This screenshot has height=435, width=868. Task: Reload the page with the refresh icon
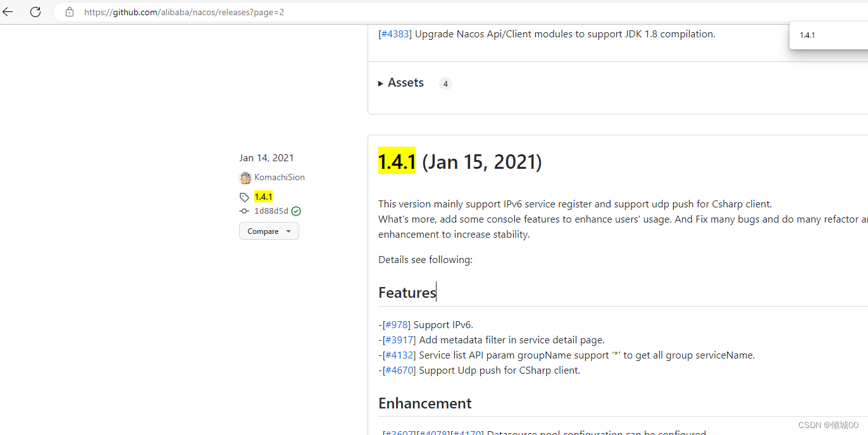coord(35,11)
